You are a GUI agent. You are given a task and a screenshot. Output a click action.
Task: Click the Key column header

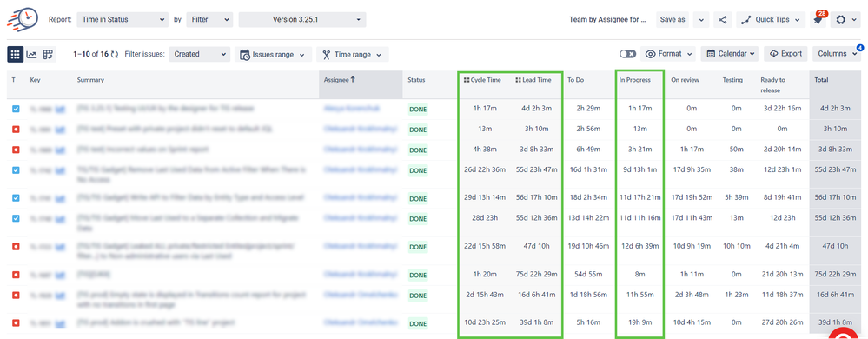(x=35, y=80)
